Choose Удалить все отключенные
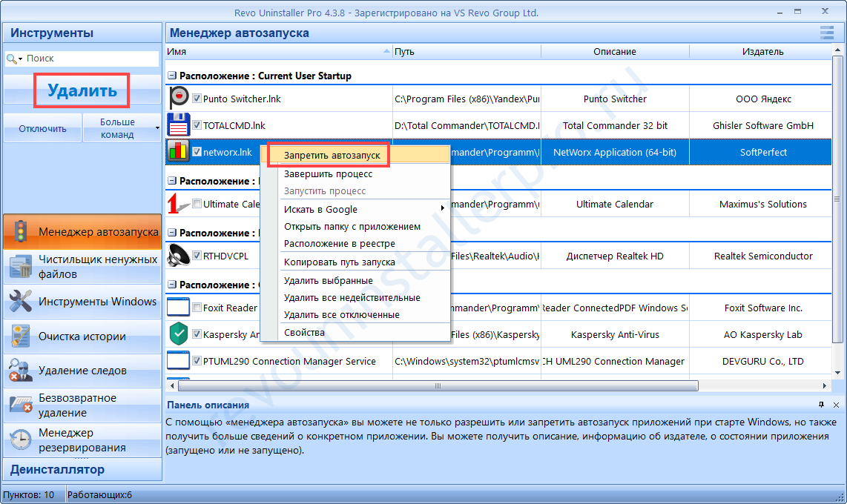 355,314
